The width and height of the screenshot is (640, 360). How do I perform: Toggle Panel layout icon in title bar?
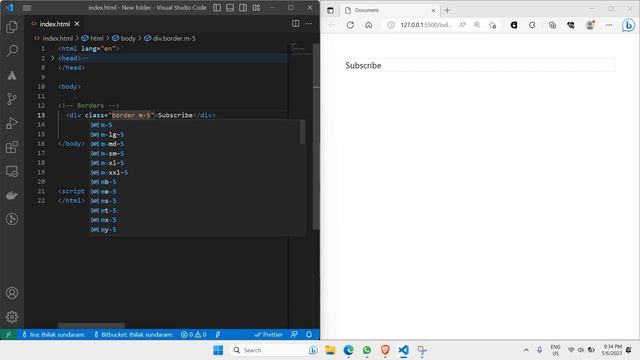pos(230,8)
